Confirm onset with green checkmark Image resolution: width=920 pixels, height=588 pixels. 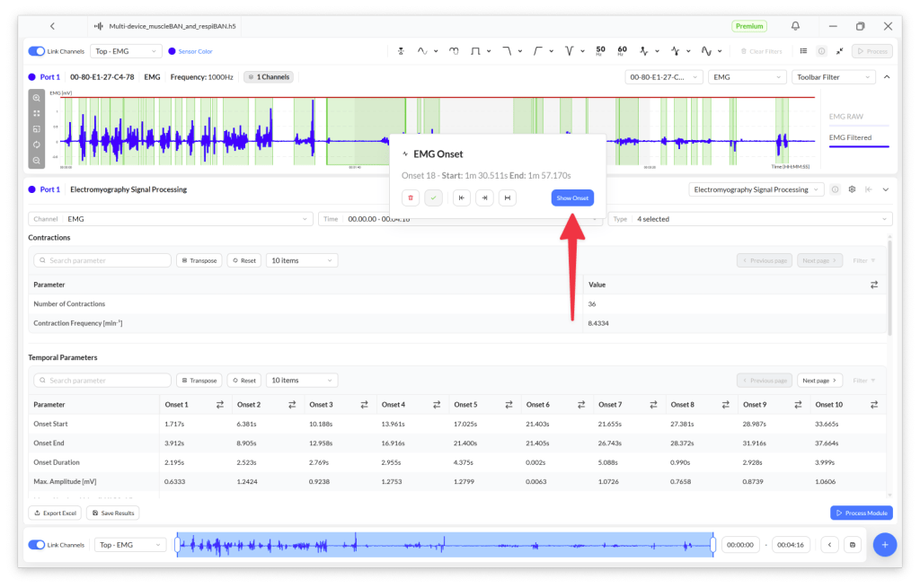point(433,197)
